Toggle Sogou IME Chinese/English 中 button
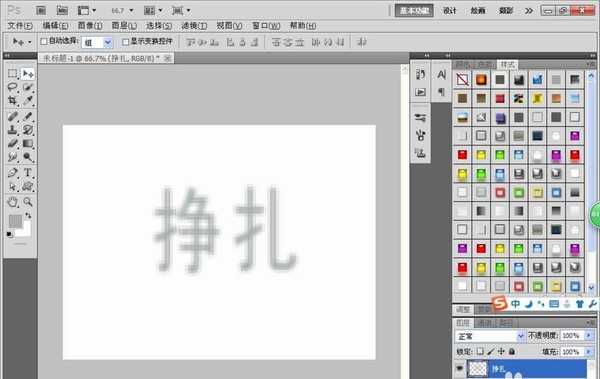 pyautogui.click(x=515, y=304)
